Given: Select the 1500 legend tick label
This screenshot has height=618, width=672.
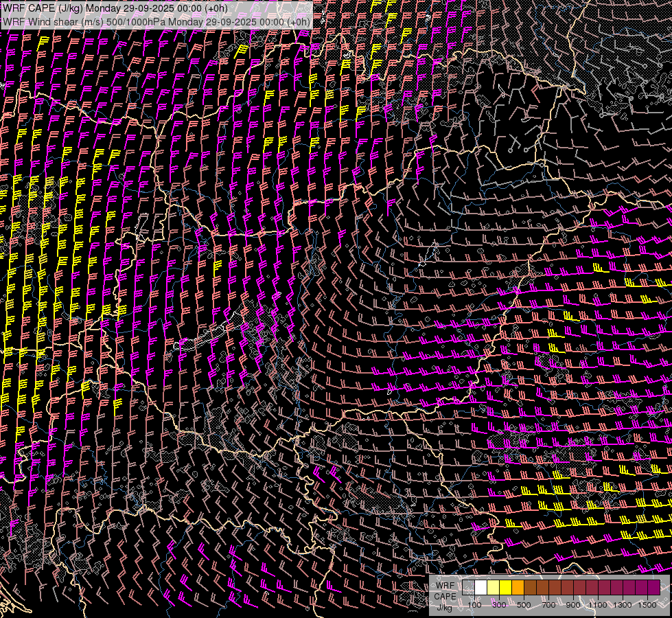Looking at the screenshot, I should 647,605.
